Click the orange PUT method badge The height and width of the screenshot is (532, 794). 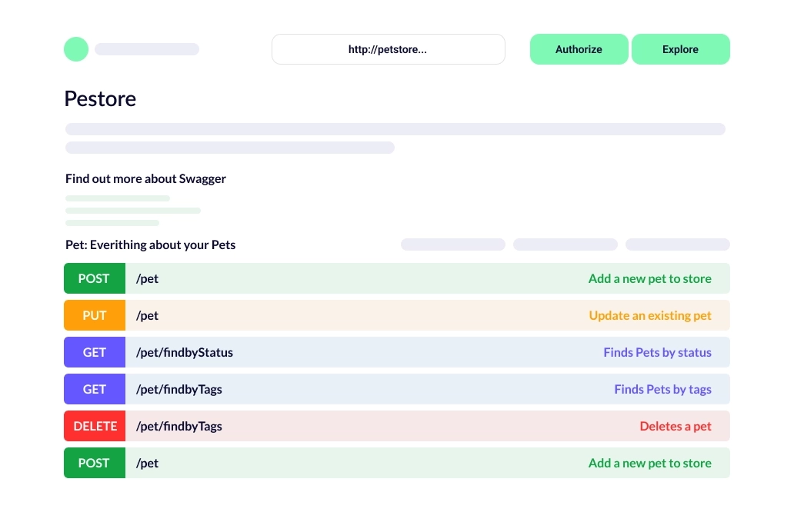[94, 315]
